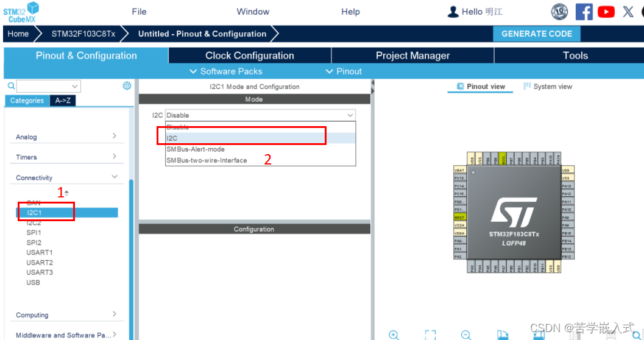This screenshot has width=644, height=340.
Task: Click the search magnifier in left panel
Action: click(11, 86)
